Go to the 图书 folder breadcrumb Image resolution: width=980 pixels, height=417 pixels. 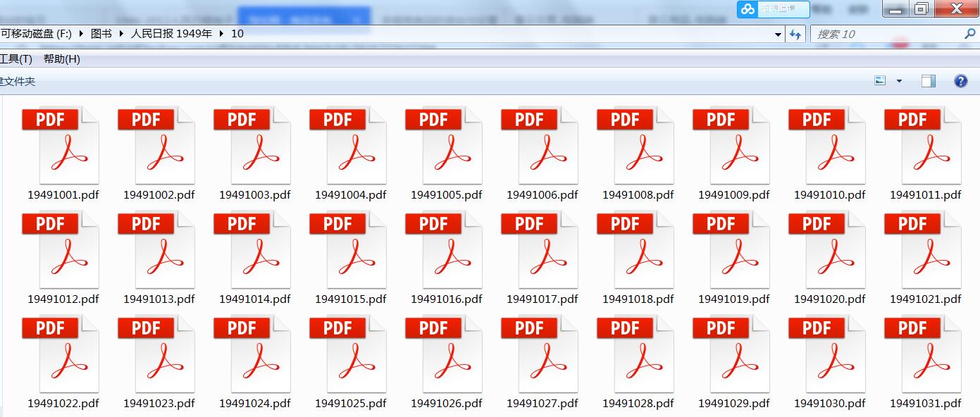[101, 33]
